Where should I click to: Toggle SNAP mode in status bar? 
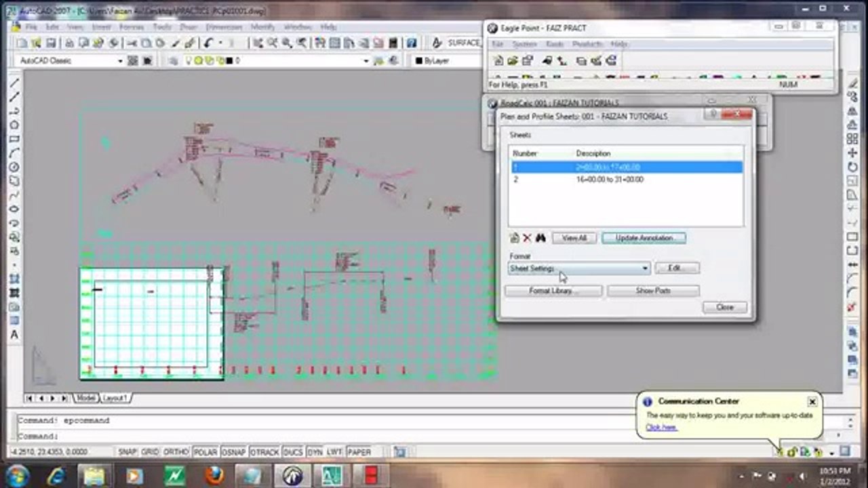pos(128,452)
